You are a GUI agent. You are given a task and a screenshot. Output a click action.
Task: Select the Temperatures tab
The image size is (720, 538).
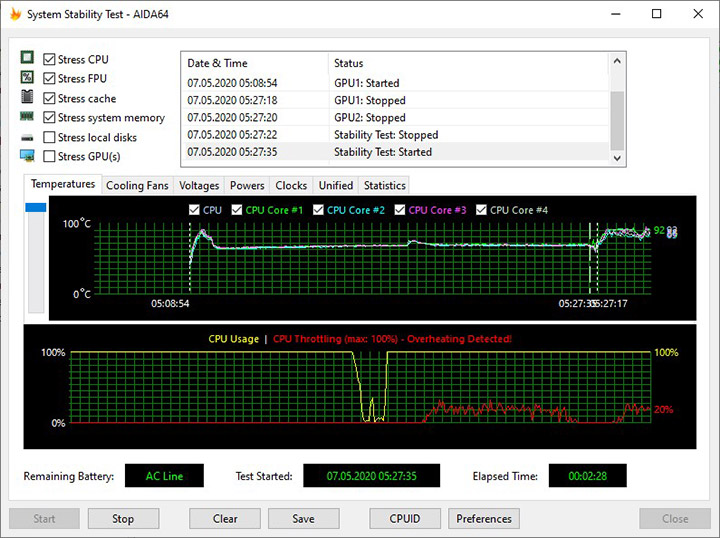tap(63, 184)
